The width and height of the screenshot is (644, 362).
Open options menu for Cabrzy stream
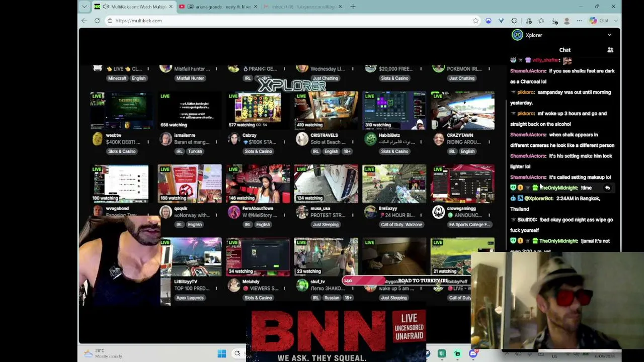284,142
